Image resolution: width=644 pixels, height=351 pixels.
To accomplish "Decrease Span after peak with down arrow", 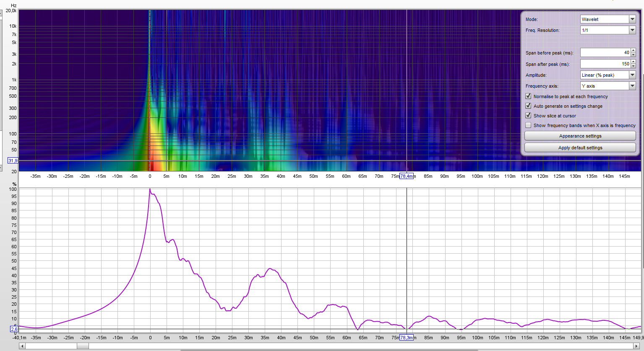I will pos(634,66).
